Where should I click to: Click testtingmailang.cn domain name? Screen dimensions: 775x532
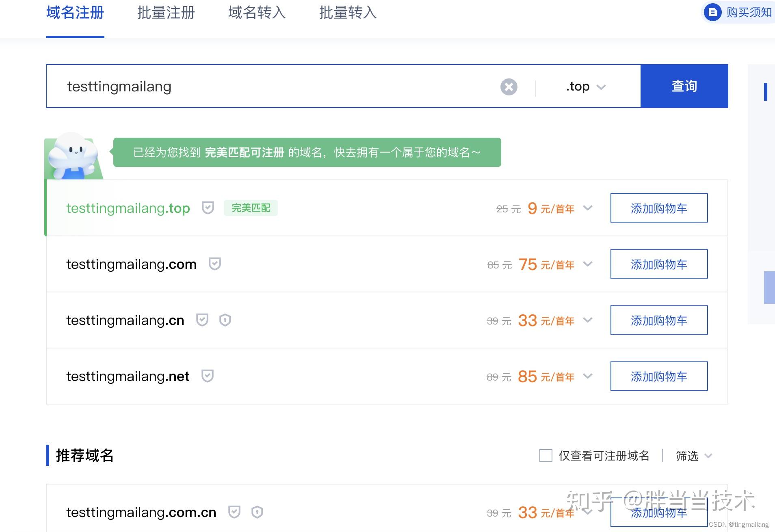[125, 320]
